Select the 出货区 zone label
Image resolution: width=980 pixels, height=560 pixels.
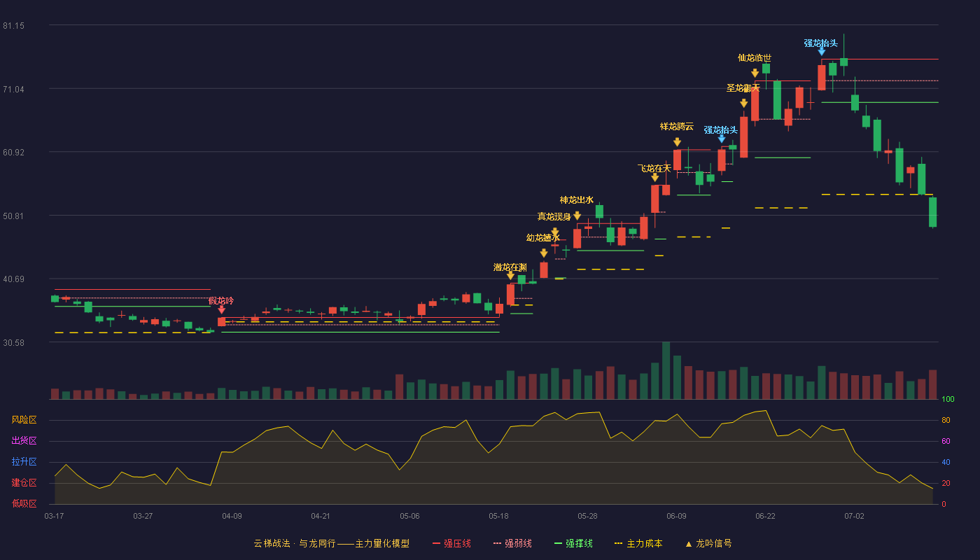pyautogui.click(x=24, y=441)
